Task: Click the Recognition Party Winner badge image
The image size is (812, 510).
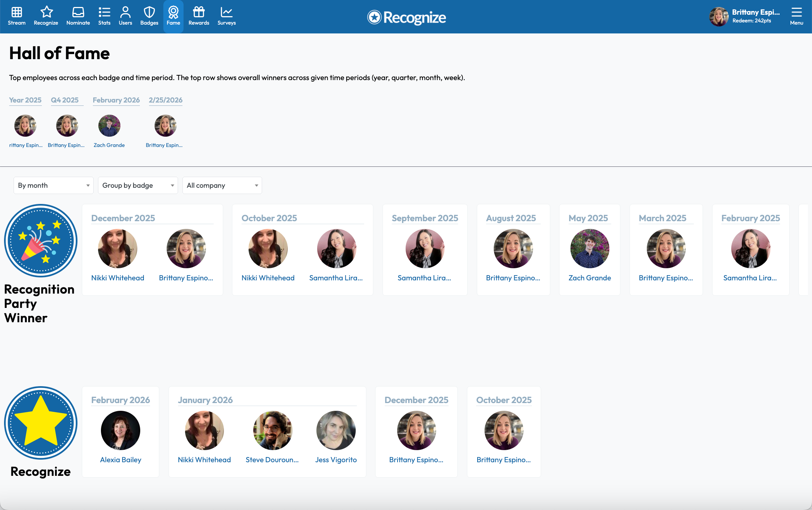Action: point(40,241)
